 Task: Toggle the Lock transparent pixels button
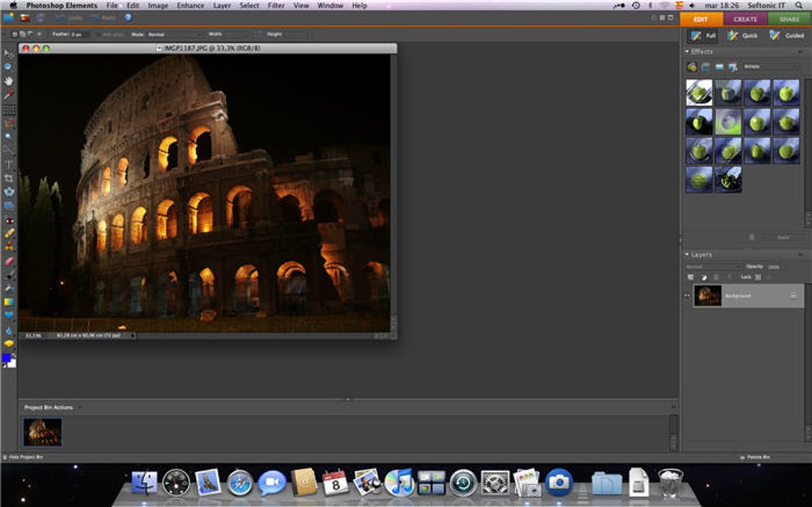[757, 277]
